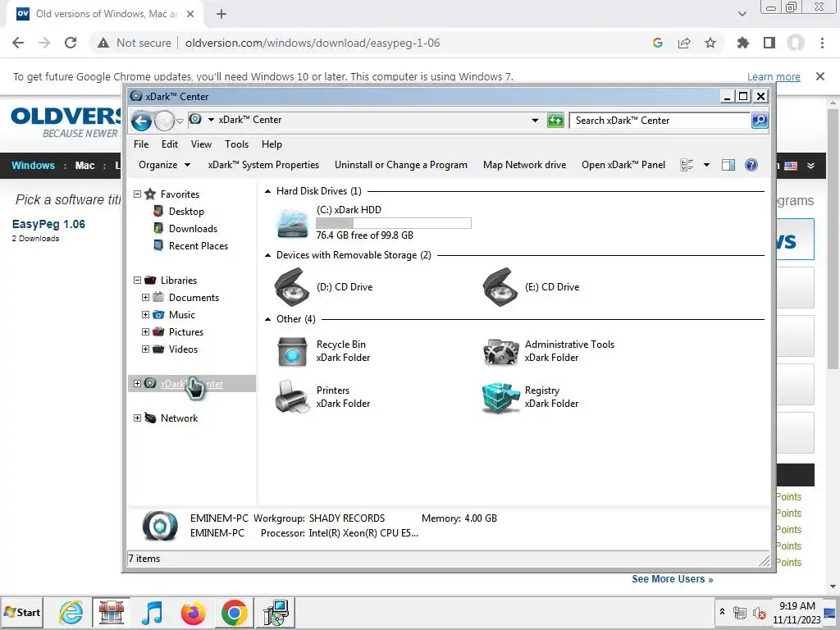
Task: Switch to Chrome via taskbar icon
Action: (x=234, y=612)
